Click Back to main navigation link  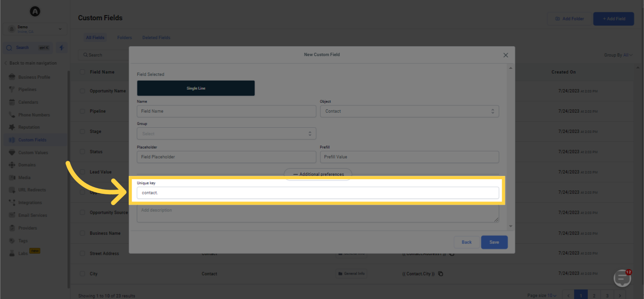coord(31,63)
